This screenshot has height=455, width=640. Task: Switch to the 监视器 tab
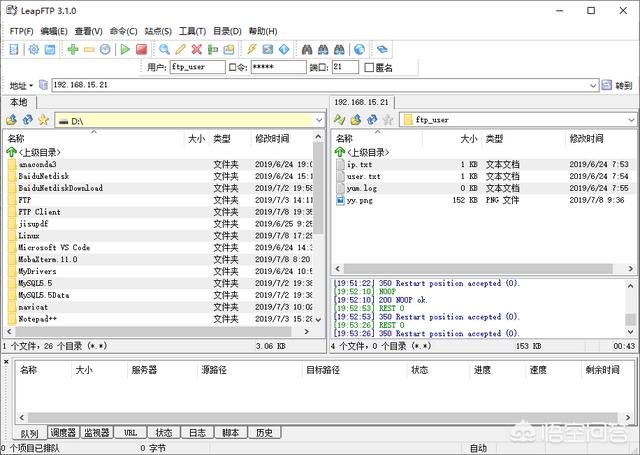[97, 433]
